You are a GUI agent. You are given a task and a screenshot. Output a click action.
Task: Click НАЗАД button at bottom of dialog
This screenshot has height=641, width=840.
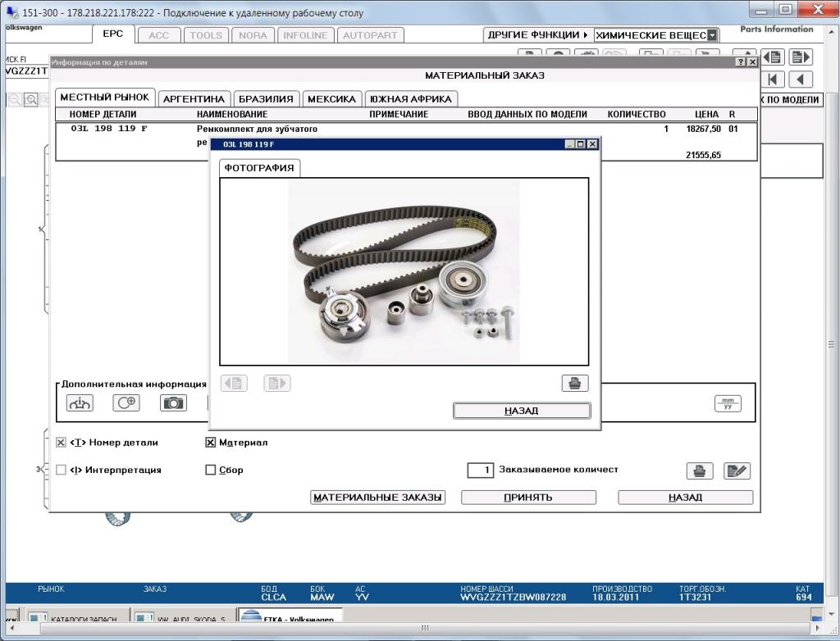[685, 498]
